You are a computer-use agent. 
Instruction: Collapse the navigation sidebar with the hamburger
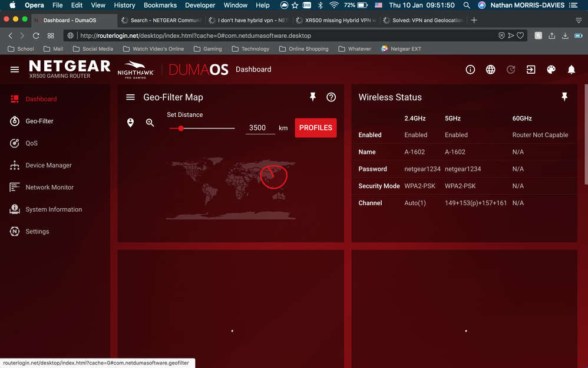(15, 69)
